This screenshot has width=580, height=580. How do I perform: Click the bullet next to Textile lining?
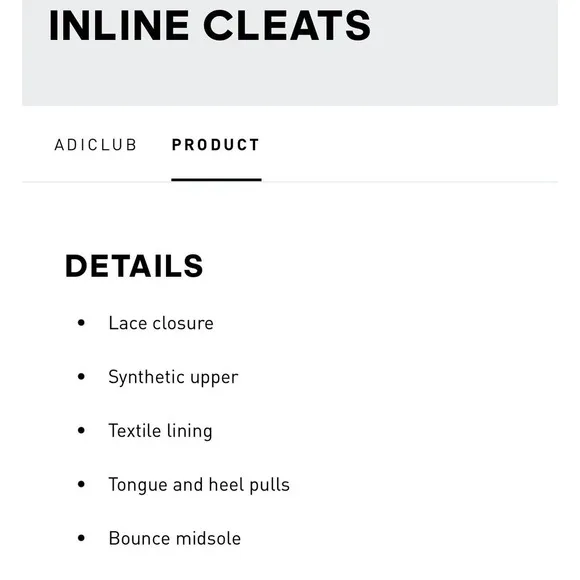coord(81,430)
